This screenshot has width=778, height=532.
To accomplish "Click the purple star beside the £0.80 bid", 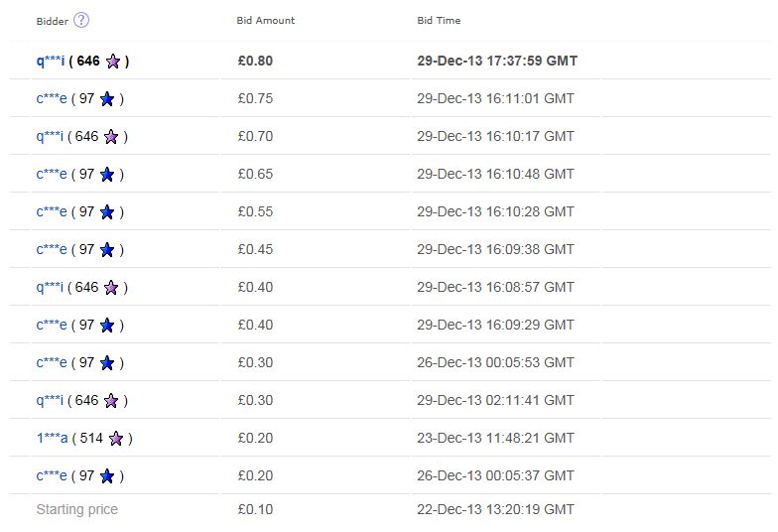I will (113, 62).
